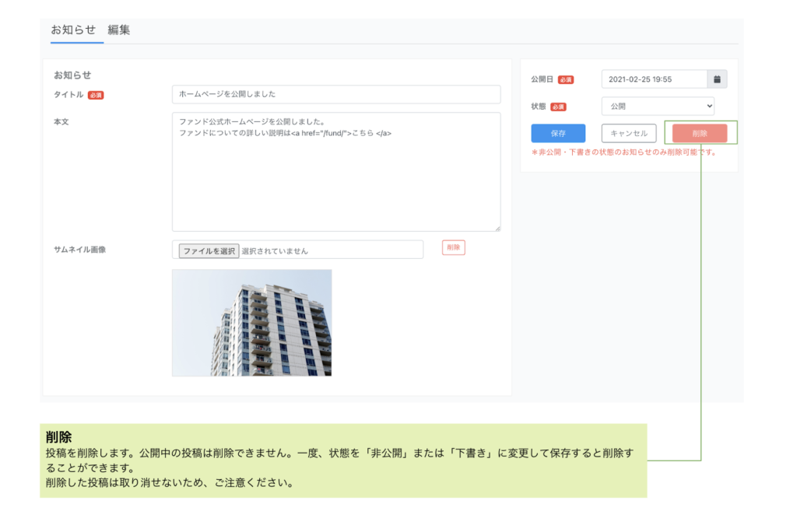The height and width of the screenshot is (532, 797).
Task: Click the building thumbnail image preview
Action: tap(251, 323)
